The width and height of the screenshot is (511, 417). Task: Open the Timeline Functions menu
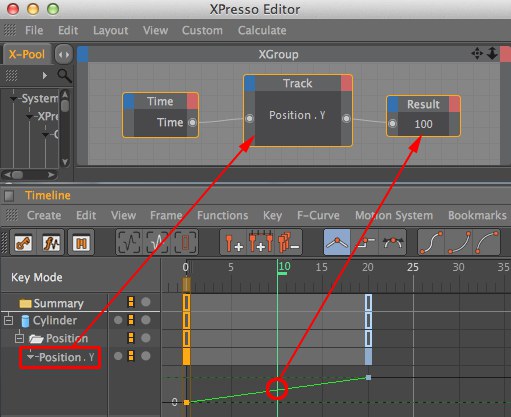[x=222, y=215]
